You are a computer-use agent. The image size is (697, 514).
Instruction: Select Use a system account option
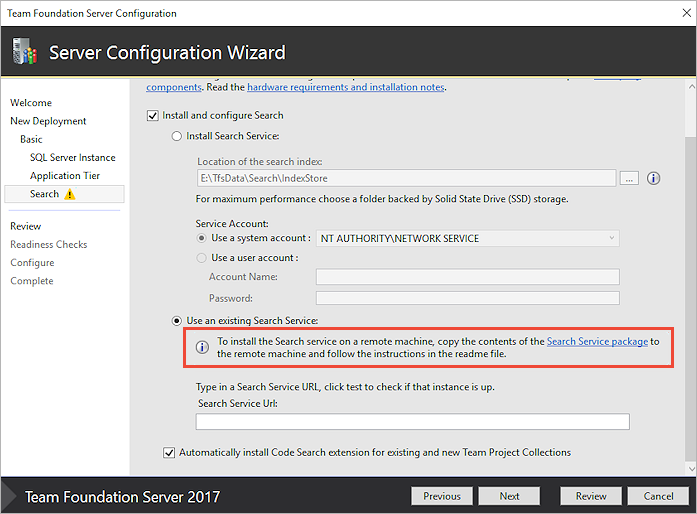[x=201, y=238]
